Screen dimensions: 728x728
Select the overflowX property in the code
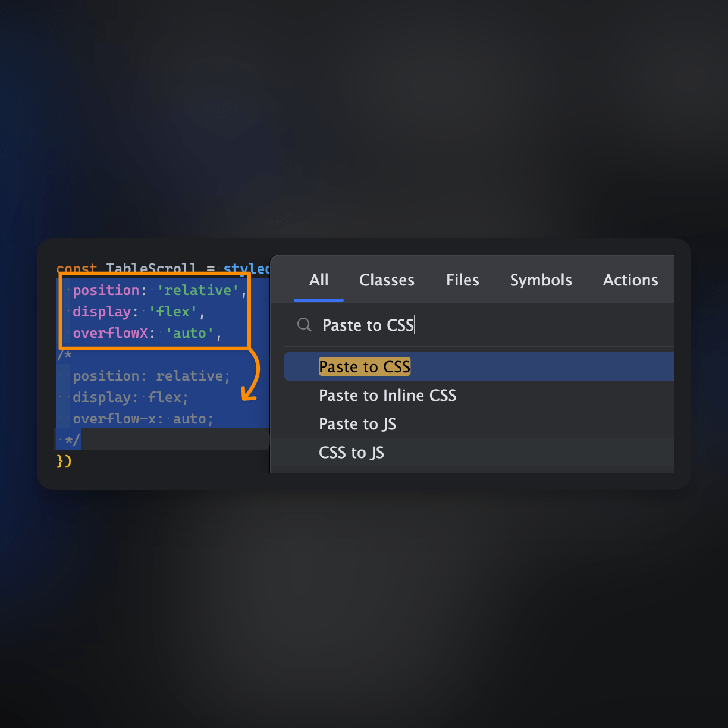(x=110, y=333)
